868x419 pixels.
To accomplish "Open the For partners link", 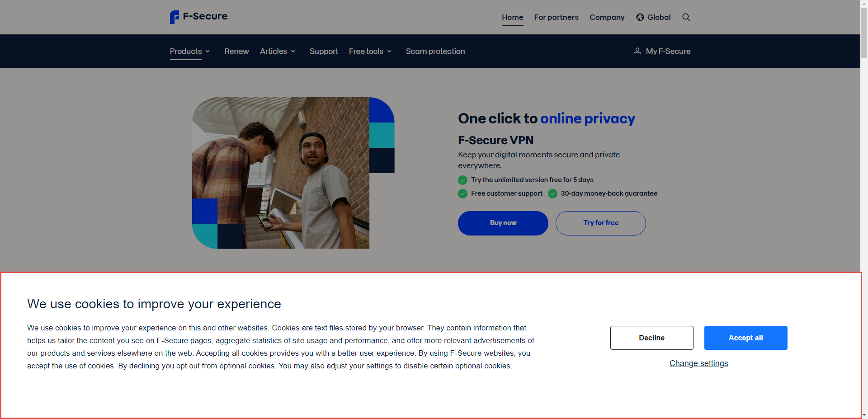I will [x=556, y=17].
